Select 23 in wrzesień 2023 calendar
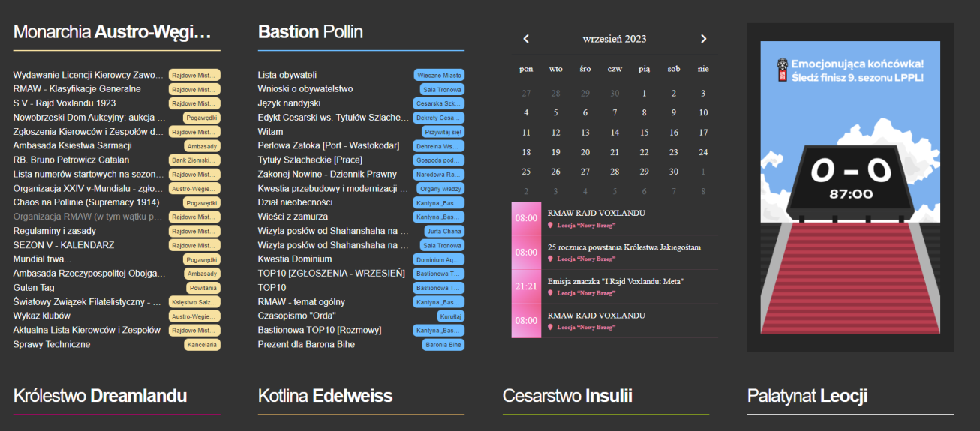 click(674, 152)
